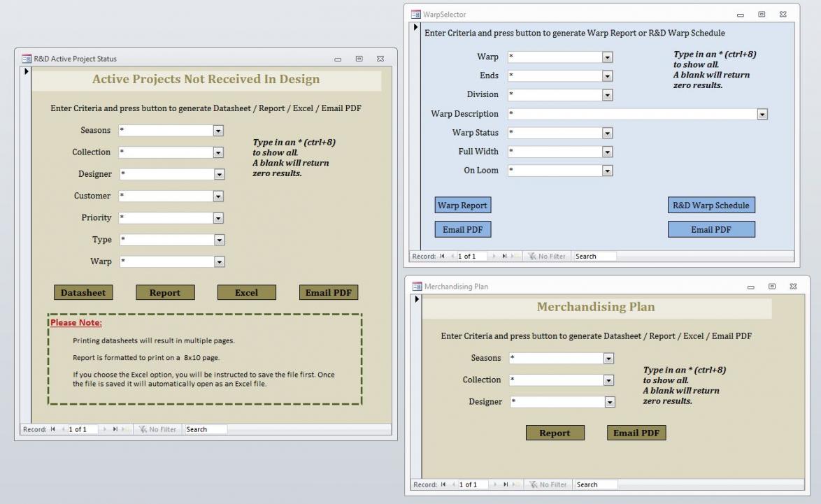Click the 'Active Projects Not Received In Design' heading
This screenshot has height=504, width=821.
click(x=206, y=79)
